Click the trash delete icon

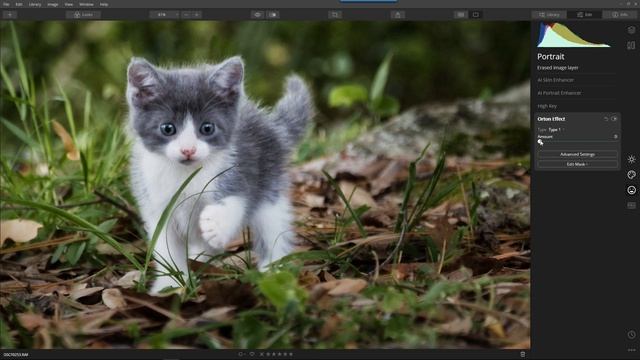(522, 354)
